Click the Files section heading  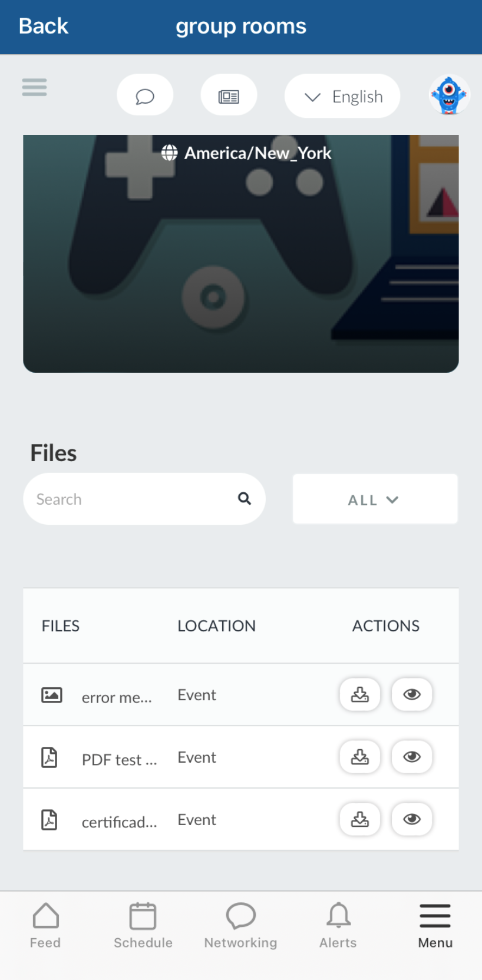click(x=54, y=453)
